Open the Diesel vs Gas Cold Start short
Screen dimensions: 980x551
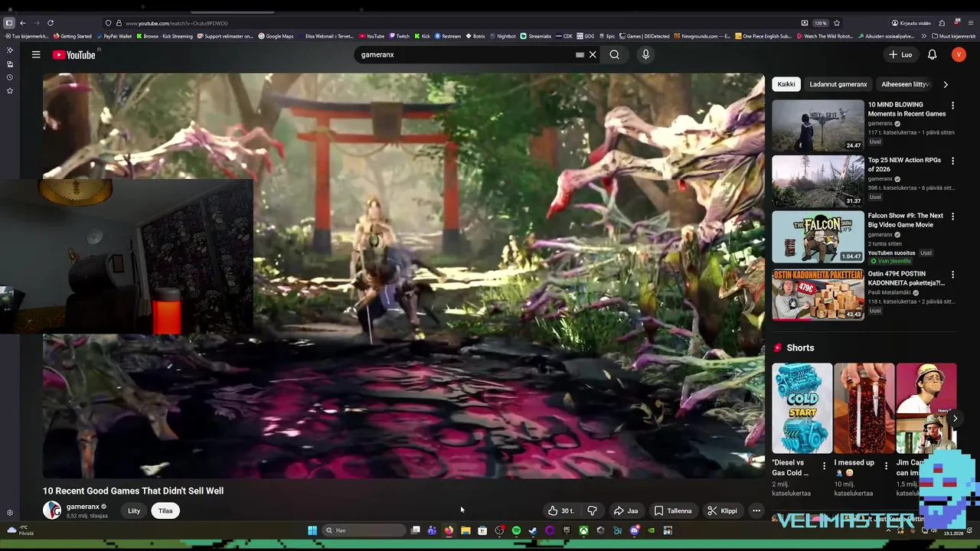pyautogui.click(x=802, y=408)
